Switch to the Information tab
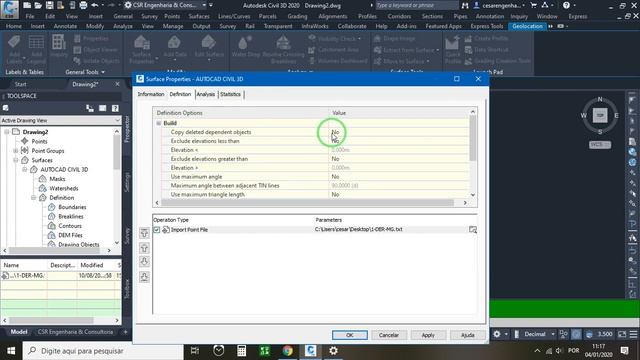640x360 pixels. click(151, 94)
